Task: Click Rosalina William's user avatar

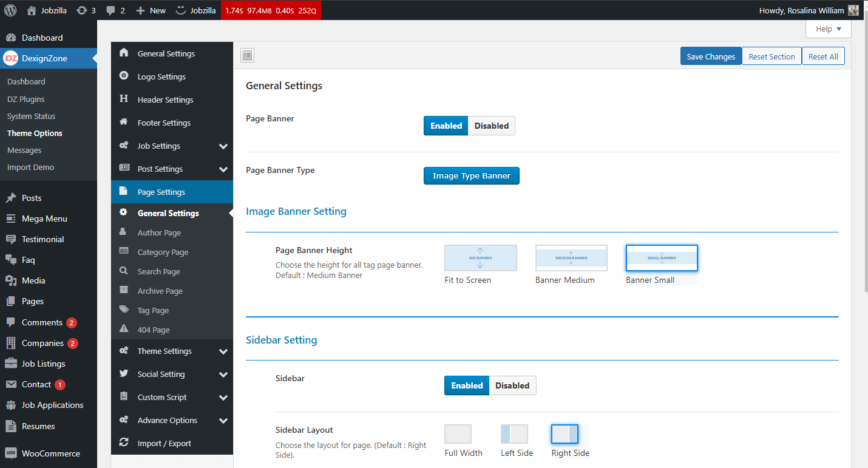Action: [853, 10]
